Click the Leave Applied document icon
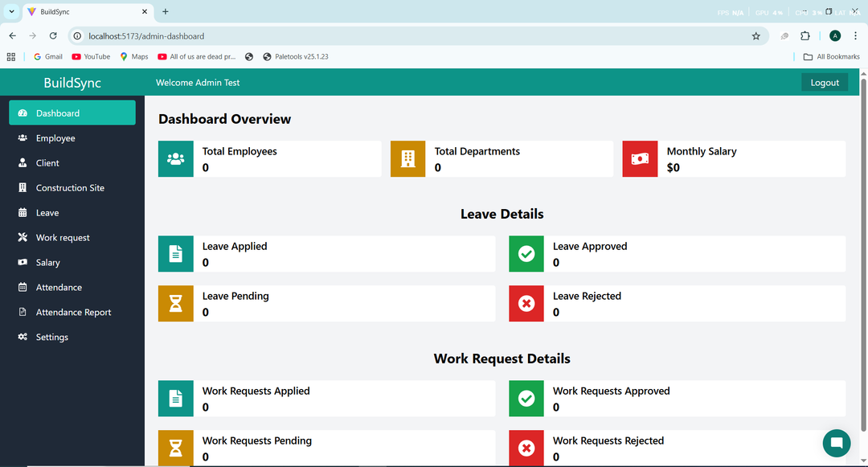868x467 pixels. [175, 254]
